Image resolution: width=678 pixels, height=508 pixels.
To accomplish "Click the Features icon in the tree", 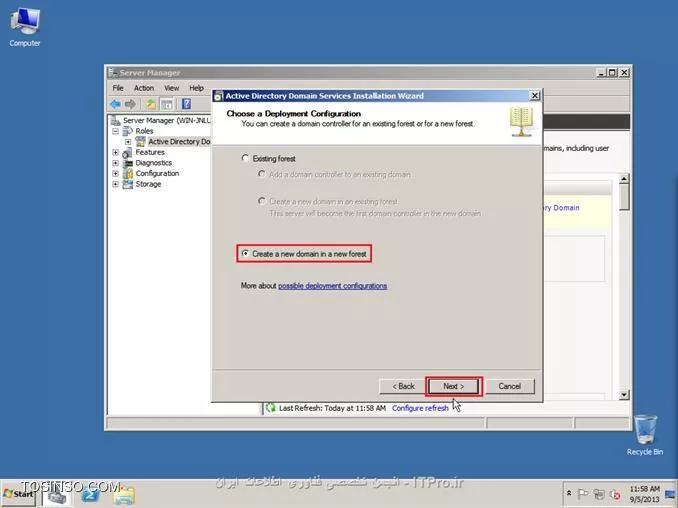I will (x=128, y=153).
